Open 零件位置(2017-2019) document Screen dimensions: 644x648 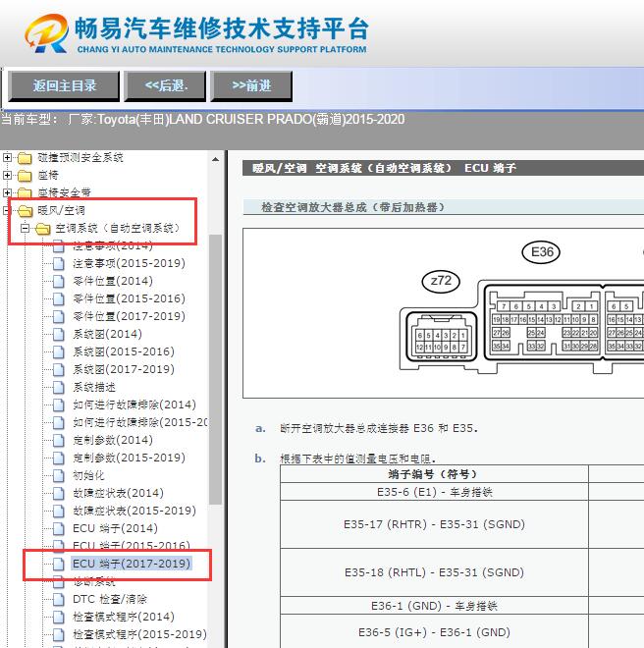click(129, 316)
